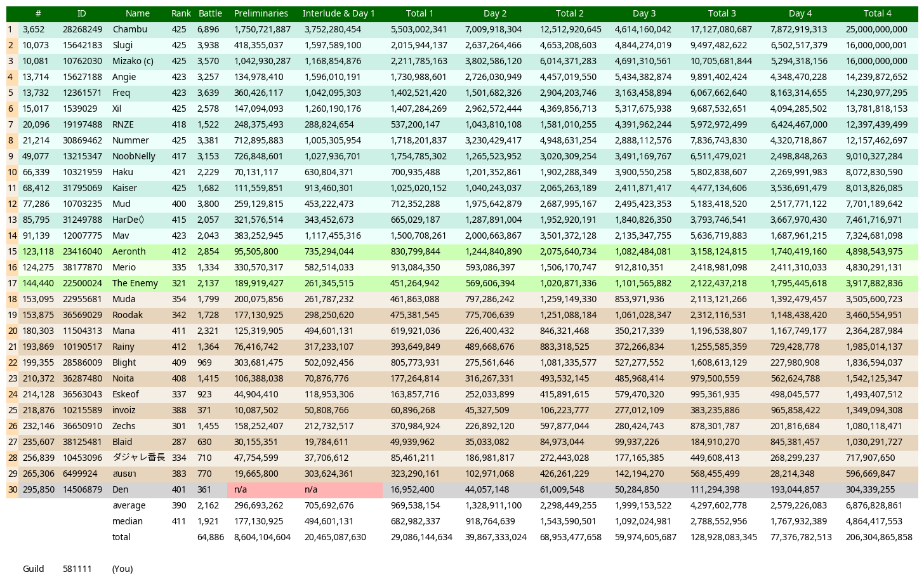Image resolution: width=924 pixels, height=584 pixels.
Task: Select Battle value '6,896'
Action: pyautogui.click(x=208, y=29)
